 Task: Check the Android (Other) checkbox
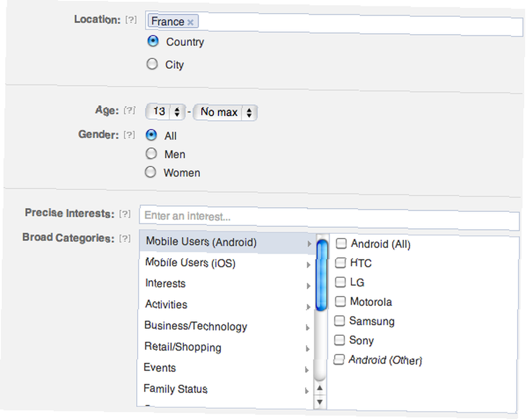click(339, 360)
